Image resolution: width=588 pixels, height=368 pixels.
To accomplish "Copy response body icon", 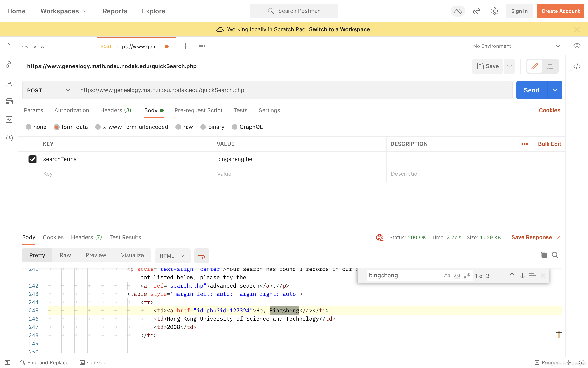I will pos(544,255).
